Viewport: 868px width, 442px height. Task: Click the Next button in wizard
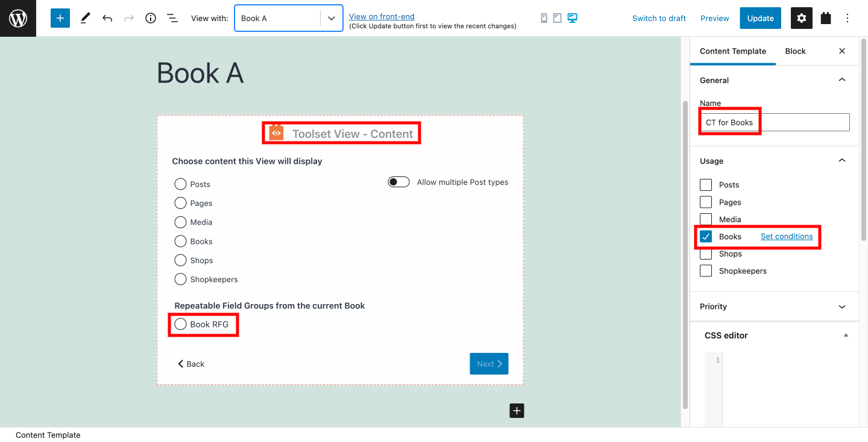[x=489, y=364]
